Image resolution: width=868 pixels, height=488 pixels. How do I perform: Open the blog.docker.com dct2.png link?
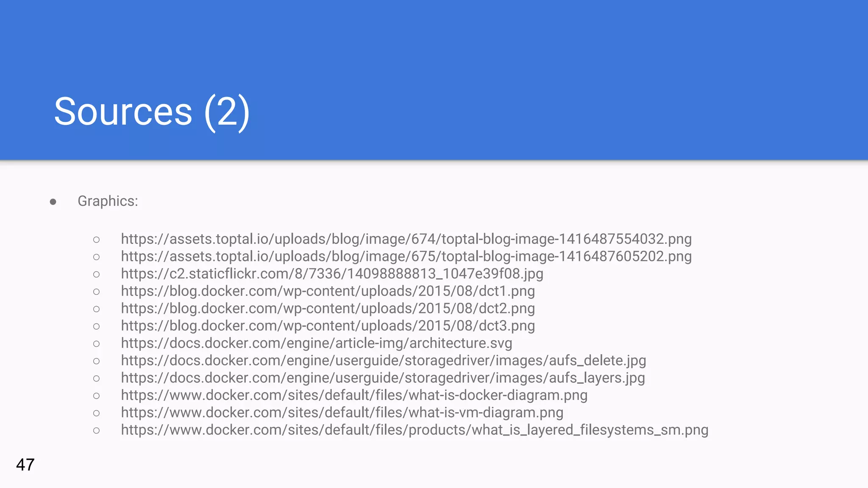tap(328, 308)
